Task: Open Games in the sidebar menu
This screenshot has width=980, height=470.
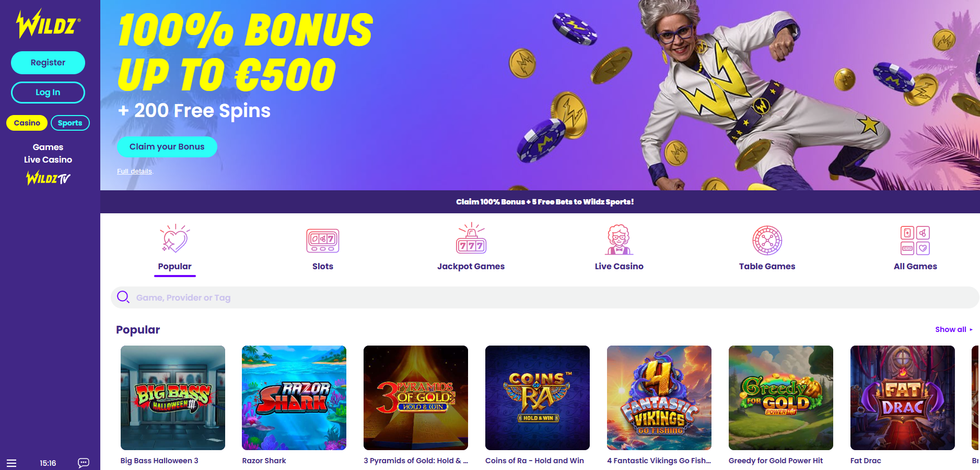Action: pyautogui.click(x=48, y=147)
